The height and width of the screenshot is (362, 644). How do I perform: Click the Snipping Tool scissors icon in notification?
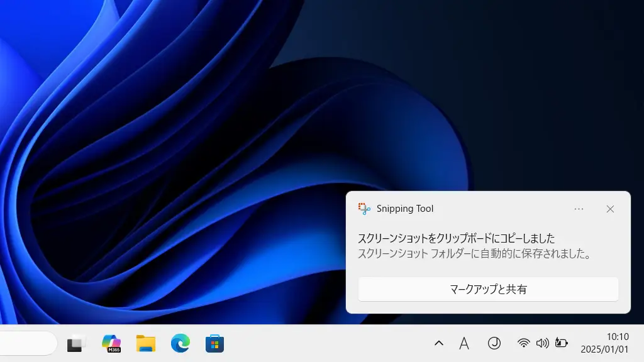[364, 209]
